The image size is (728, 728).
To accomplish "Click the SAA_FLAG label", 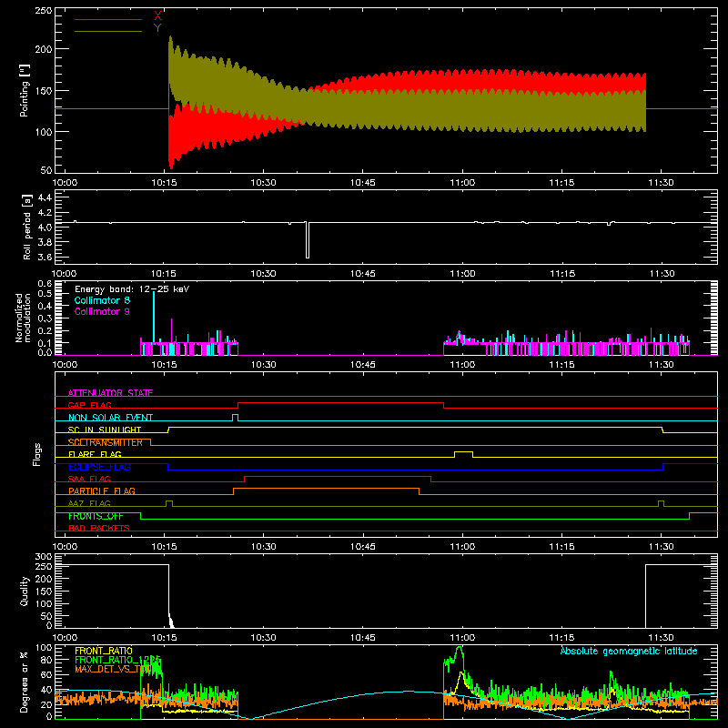I will click(89, 479).
